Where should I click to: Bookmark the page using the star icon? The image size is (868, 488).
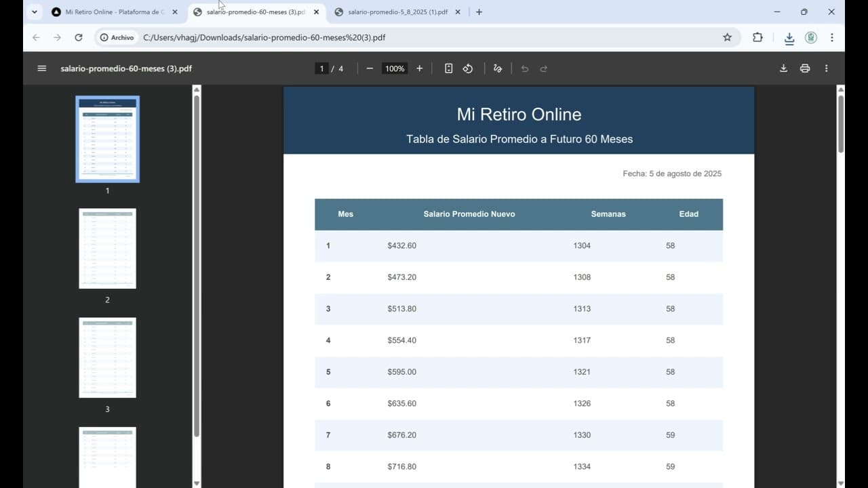tap(727, 38)
